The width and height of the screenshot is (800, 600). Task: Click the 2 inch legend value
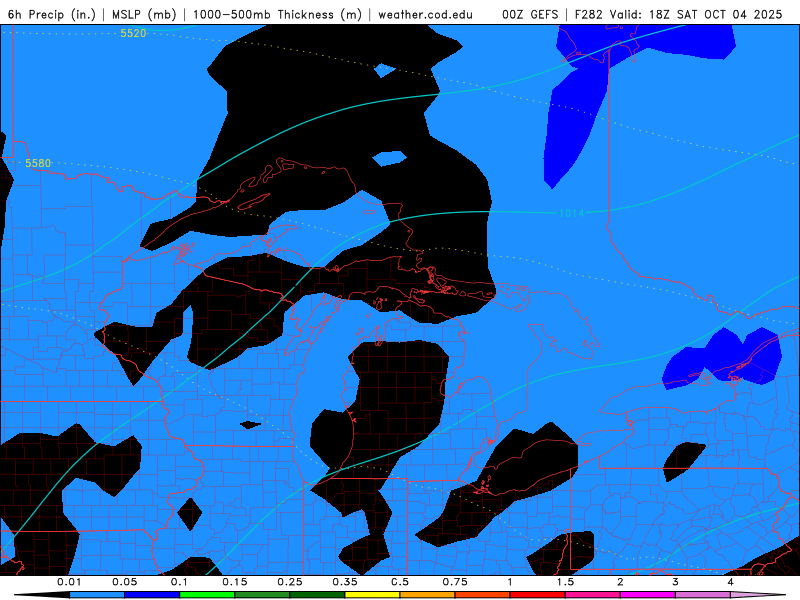(x=620, y=582)
